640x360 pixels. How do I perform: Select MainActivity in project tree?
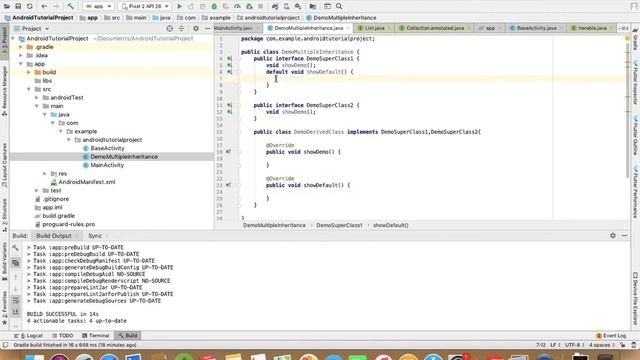[x=107, y=165]
